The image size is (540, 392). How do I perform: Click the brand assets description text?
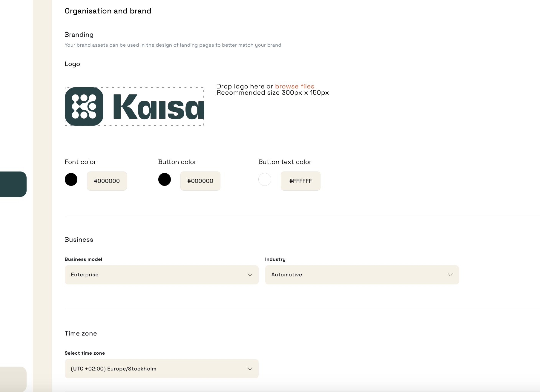(x=173, y=45)
